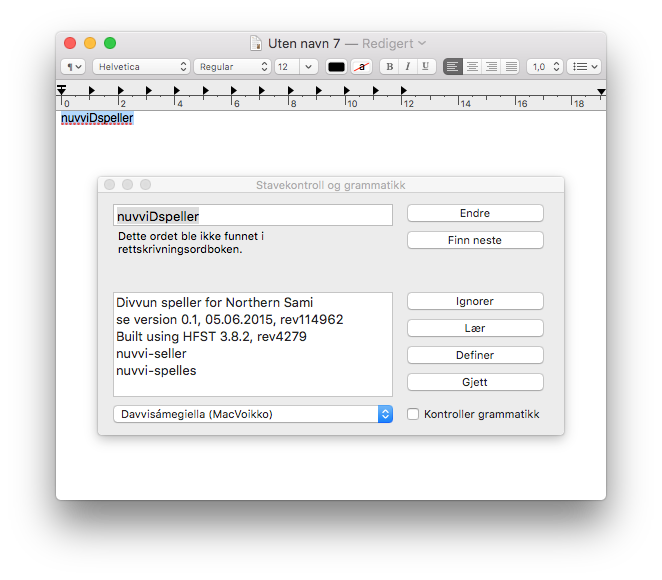Image resolution: width=662 pixels, height=580 pixels.
Task: Enable the Kontroller grammatikk checkbox
Action: point(413,414)
